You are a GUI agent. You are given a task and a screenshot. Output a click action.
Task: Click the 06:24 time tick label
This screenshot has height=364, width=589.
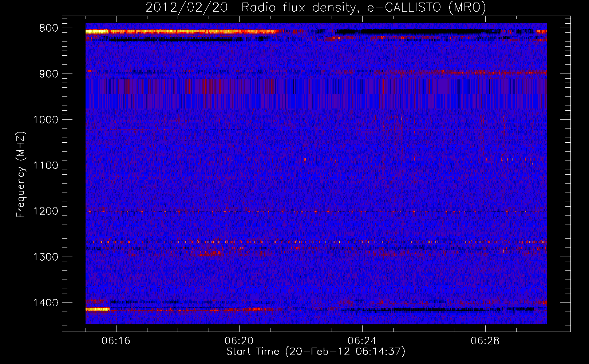[x=362, y=341]
